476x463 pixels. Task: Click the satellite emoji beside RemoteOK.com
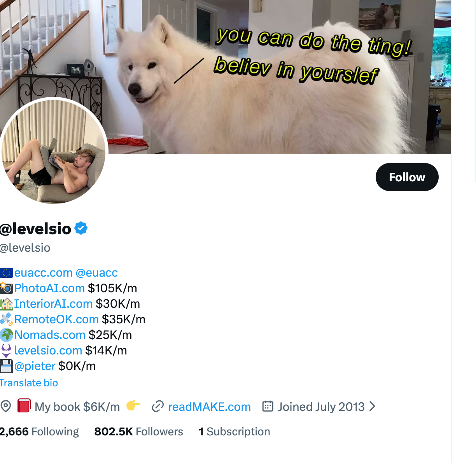(x=7, y=319)
